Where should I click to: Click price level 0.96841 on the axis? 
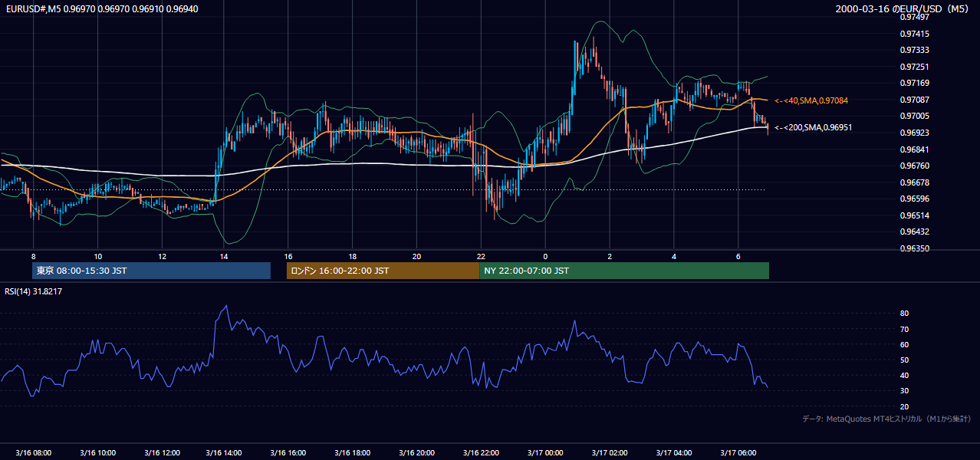(914, 149)
